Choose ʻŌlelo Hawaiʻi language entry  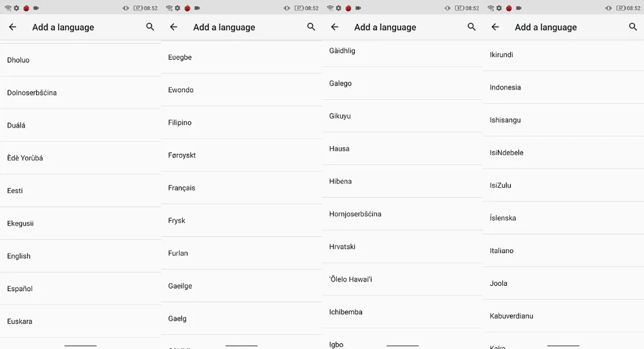pyautogui.click(x=402, y=279)
